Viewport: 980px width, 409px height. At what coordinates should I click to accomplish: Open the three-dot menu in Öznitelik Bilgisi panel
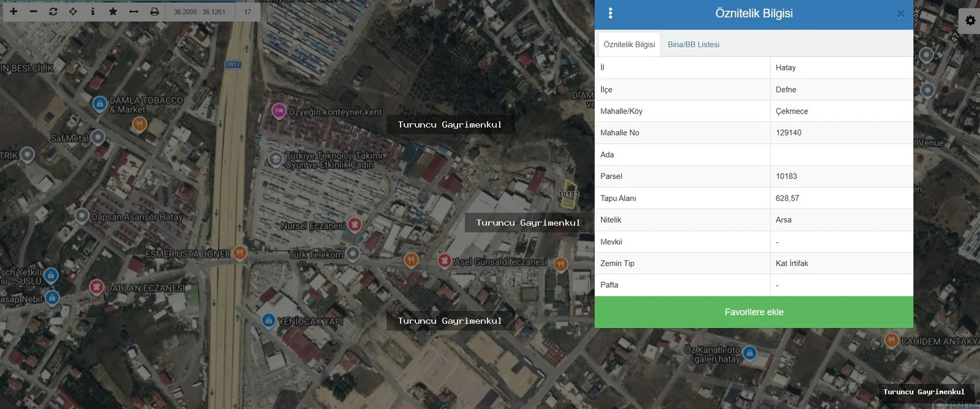tap(610, 13)
